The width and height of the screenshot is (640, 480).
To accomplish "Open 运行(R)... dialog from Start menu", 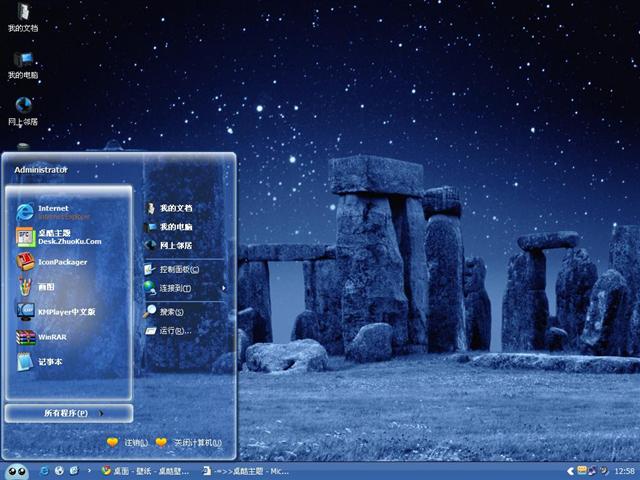I will (x=168, y=331).
